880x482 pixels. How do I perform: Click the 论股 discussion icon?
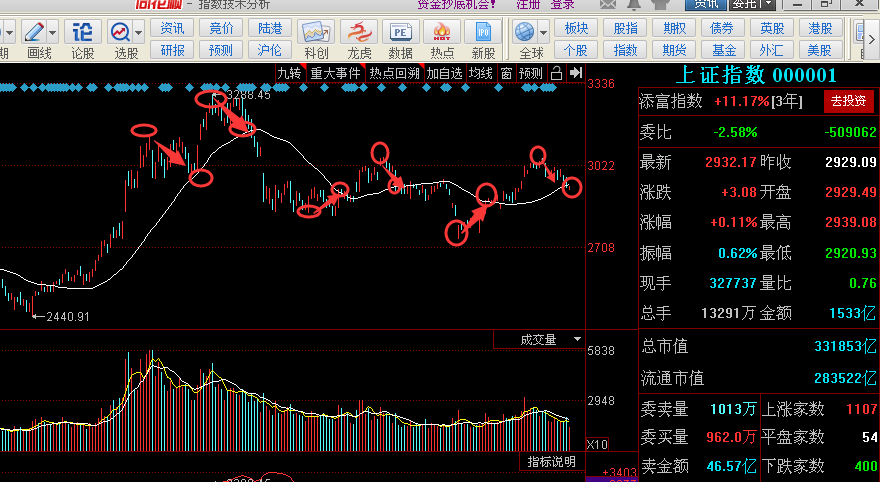click(x=82, y=33)
